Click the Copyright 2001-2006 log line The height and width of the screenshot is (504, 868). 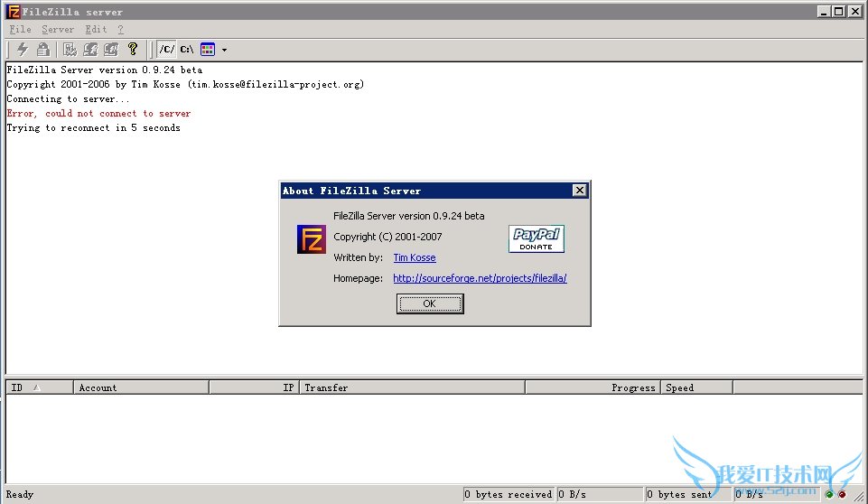click(185, 84)
